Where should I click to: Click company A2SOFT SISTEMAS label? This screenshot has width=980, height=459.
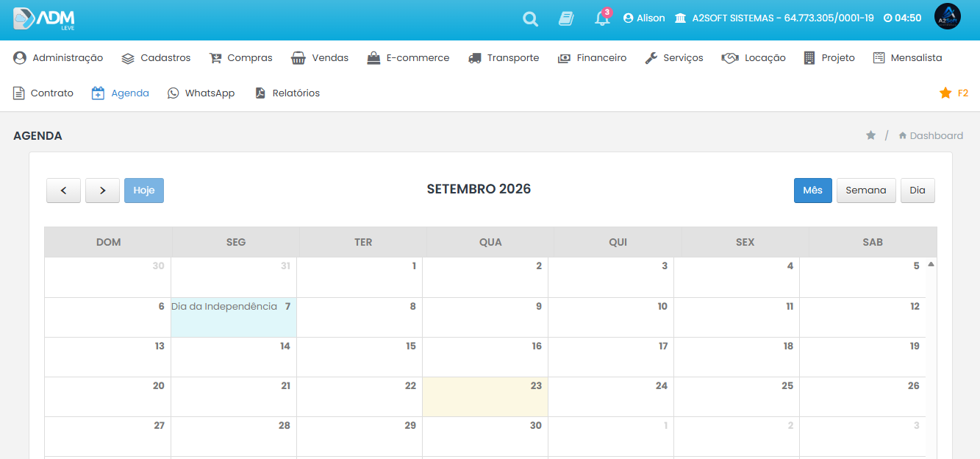[774, 18]
